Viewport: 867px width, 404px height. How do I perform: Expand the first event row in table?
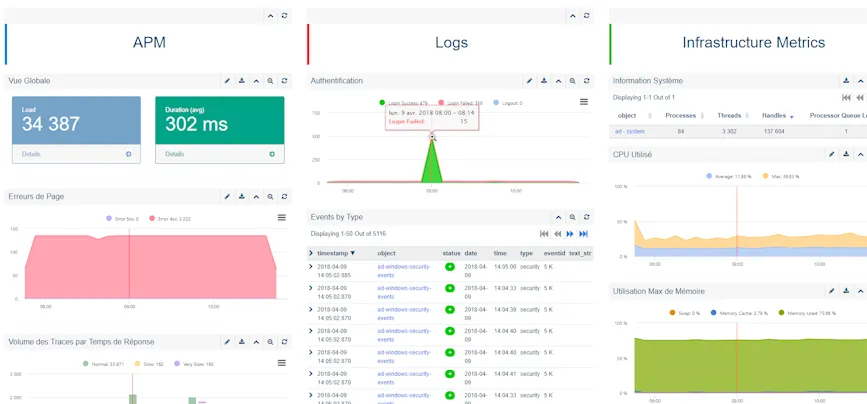311,268
